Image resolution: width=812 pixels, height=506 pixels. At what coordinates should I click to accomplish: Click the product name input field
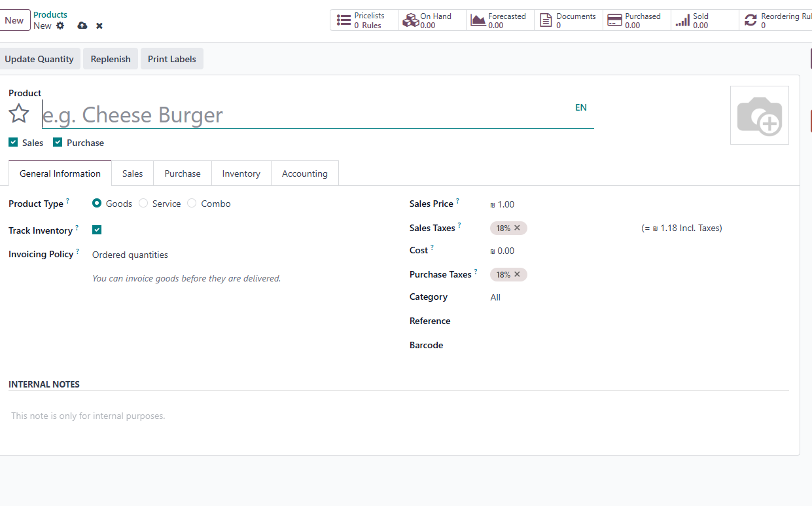308,115
